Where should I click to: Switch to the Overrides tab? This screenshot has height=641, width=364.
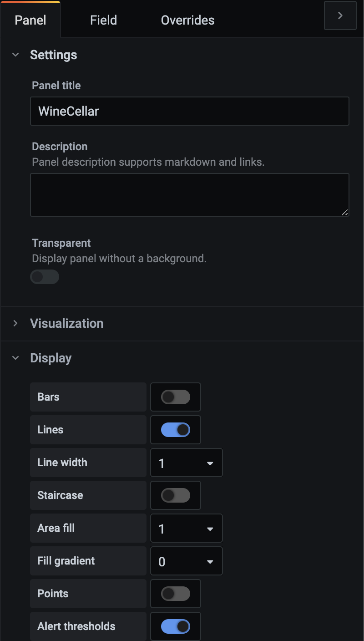click(187, 20)
